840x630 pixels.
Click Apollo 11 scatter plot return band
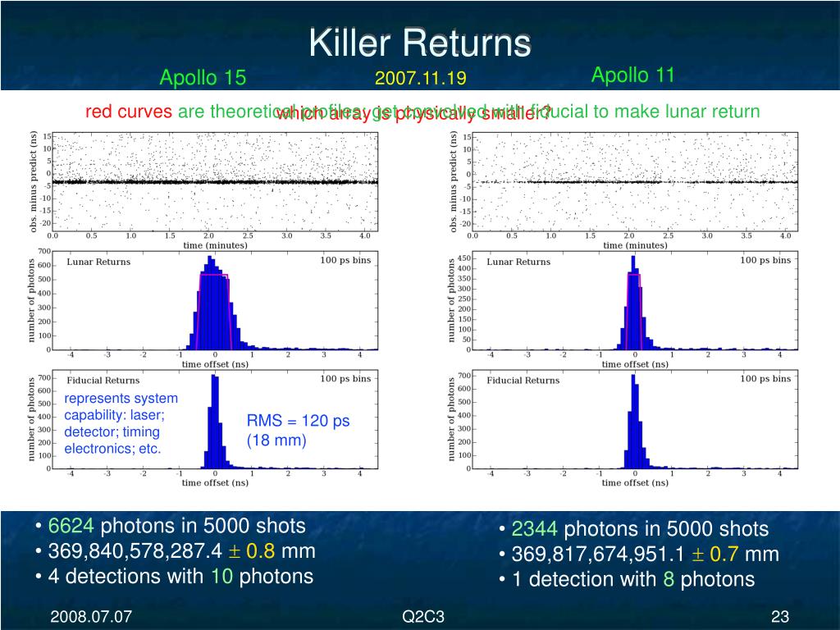pos(636,182)
